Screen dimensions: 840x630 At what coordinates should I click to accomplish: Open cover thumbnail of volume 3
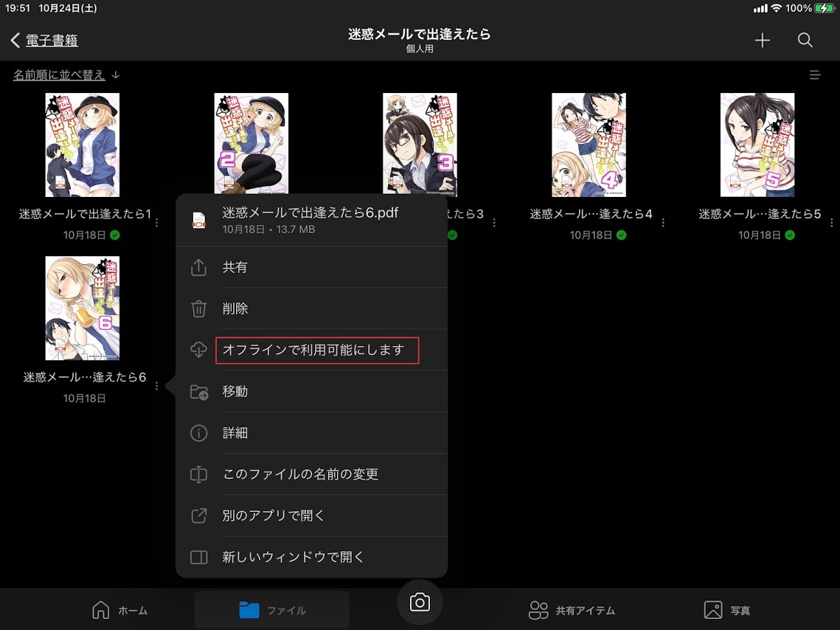tap(420, 144)
